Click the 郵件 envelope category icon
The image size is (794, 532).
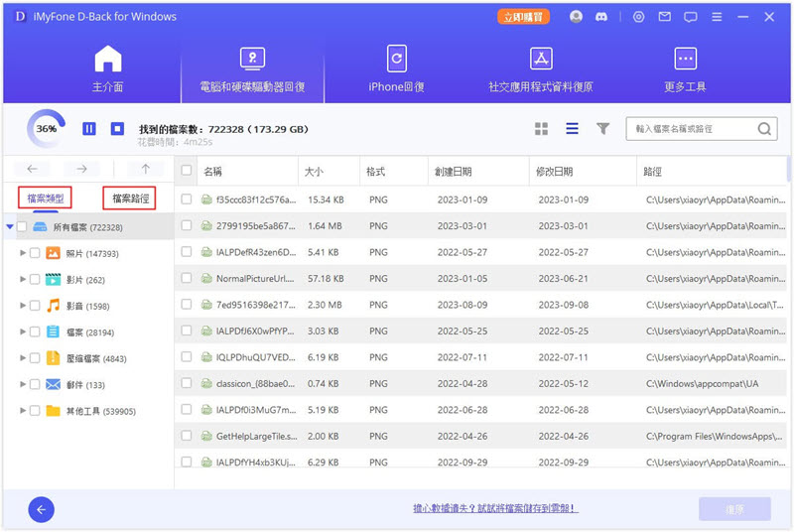(x=53, y=384)
